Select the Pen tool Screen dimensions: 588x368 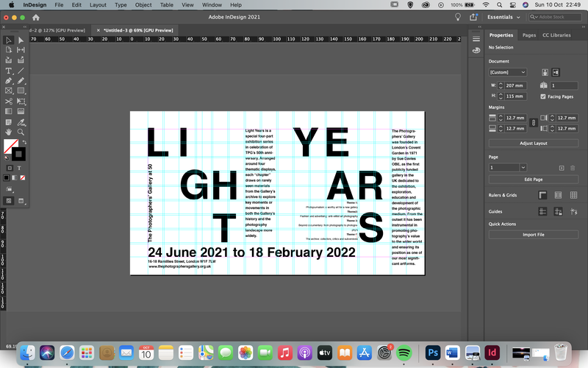tap(8, 81)
